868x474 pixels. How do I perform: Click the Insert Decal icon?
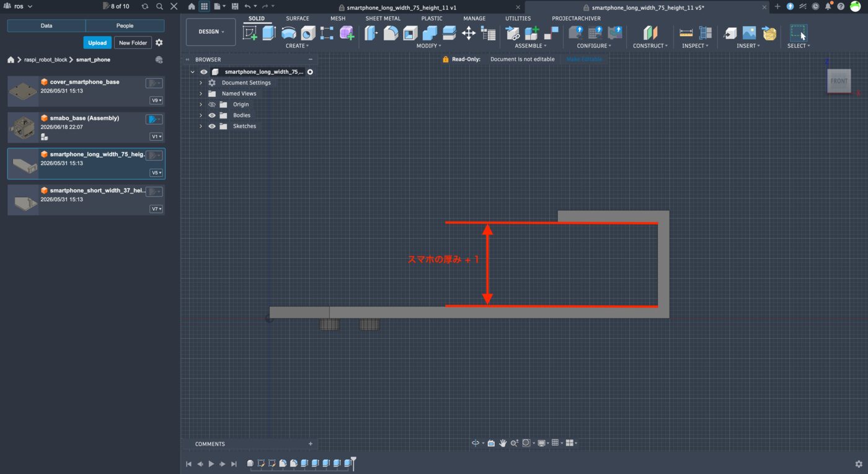(750, 33)
